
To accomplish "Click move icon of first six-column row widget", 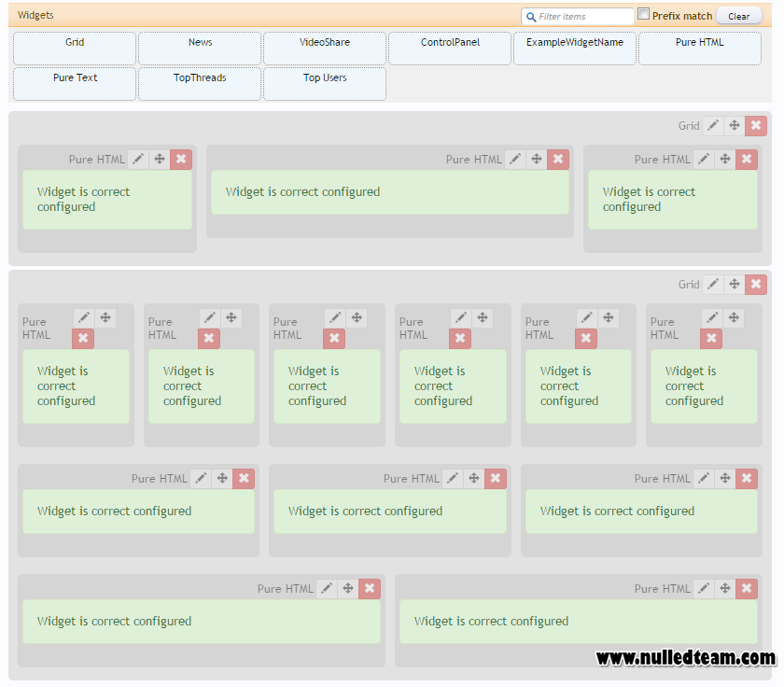I will [105, 317].
